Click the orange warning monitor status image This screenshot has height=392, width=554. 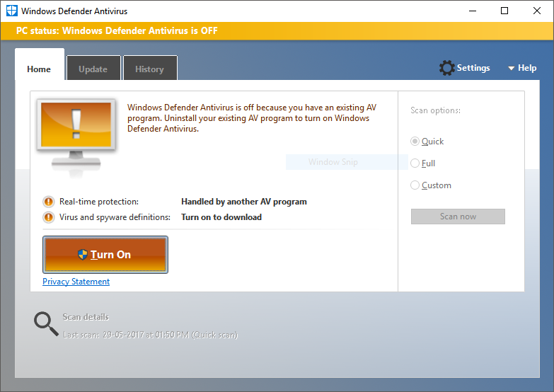pyautogui.click(x=76, y=137)
